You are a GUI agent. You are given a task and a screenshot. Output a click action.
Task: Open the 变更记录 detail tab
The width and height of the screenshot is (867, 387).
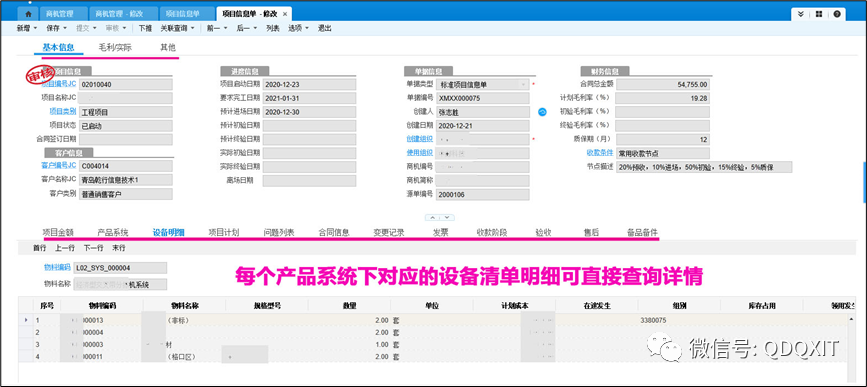pos(389,232)
